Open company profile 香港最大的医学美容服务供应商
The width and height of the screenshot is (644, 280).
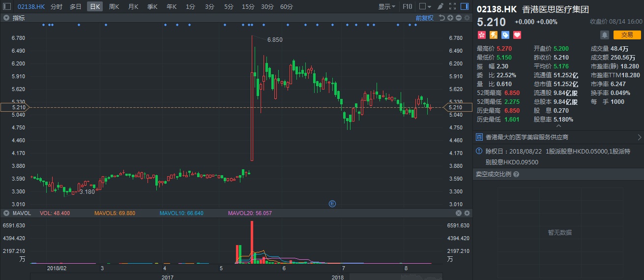[527, 137]
